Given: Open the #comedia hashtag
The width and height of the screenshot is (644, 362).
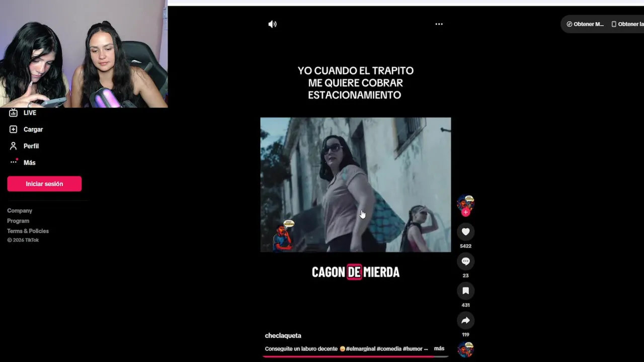Looking at the screenshot, I should coord(388,348).
